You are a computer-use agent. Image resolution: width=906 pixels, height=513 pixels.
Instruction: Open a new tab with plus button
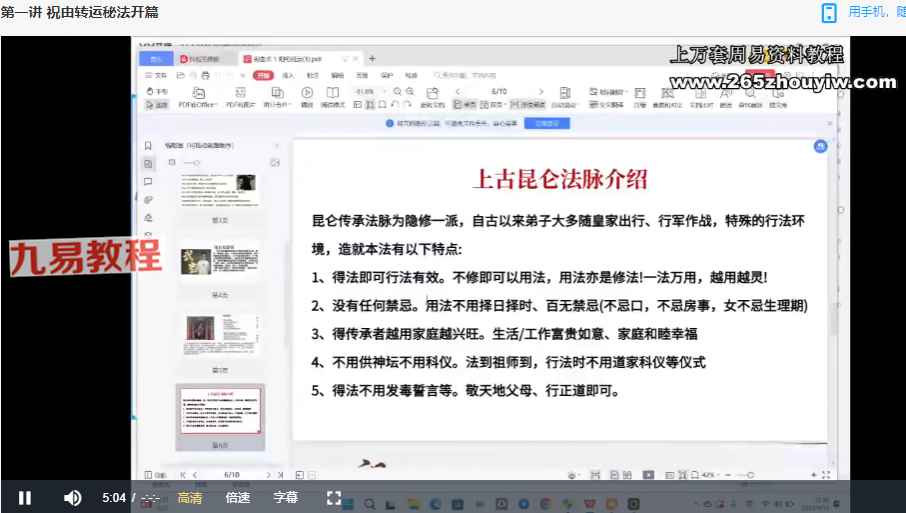point(373,59)
